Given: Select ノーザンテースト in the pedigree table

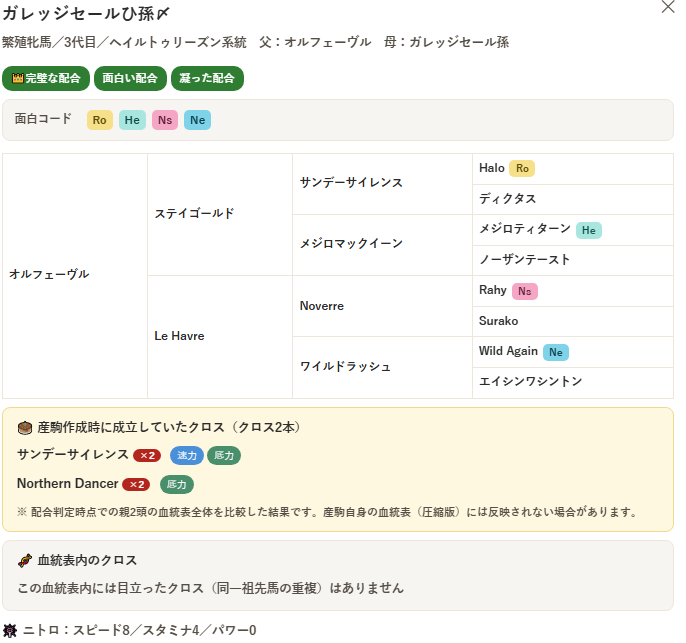Looking at the screenshot, I should coord(525,259).
